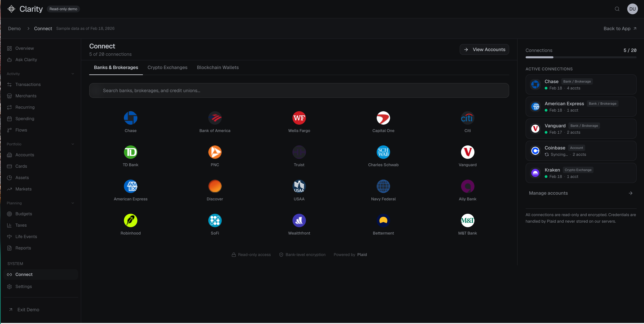Click the View Accounts button
The width and height of the screenshot is (644, 324).
point(484,49)
